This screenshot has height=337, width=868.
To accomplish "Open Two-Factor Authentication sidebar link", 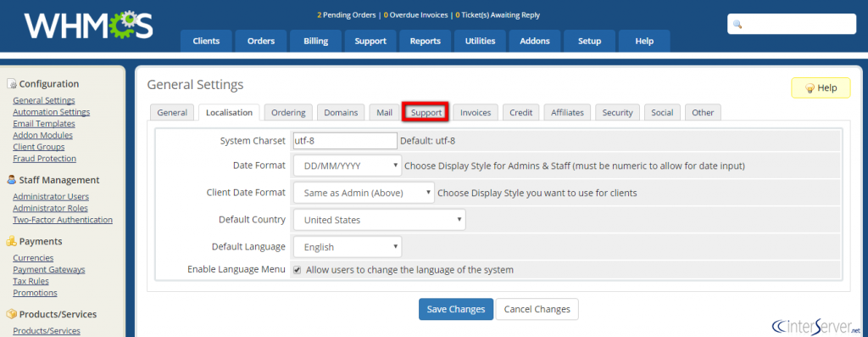I will click(63, 220).
